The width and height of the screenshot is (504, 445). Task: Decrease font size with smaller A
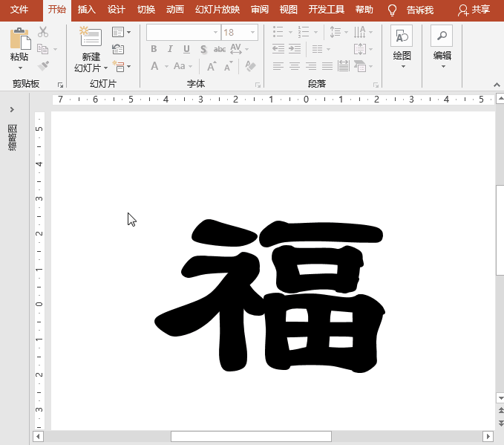click(229, 66)
